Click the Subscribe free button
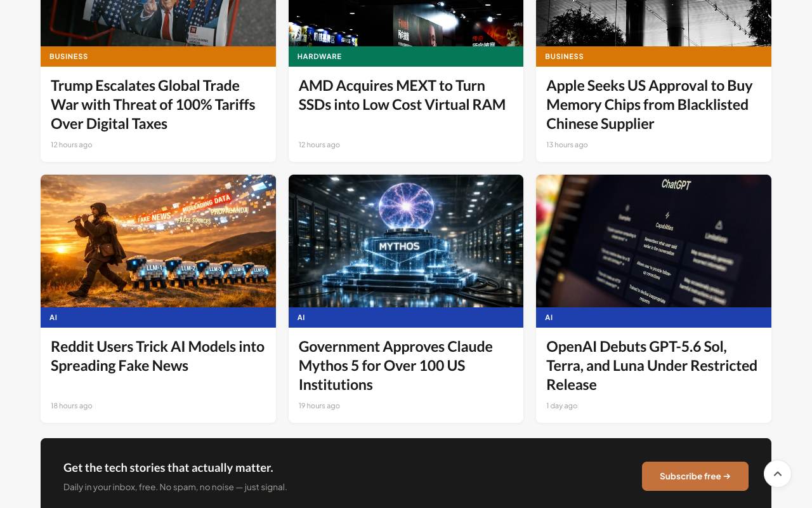This screenshot has width=812, height=508. [x=695, y=476]
